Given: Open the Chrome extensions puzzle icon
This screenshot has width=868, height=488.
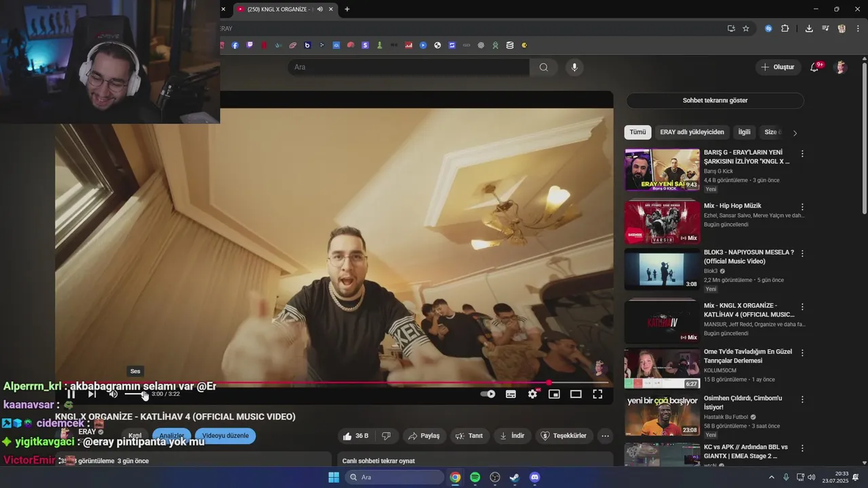Looking at the screenshot, I should (x=785, y=28).
